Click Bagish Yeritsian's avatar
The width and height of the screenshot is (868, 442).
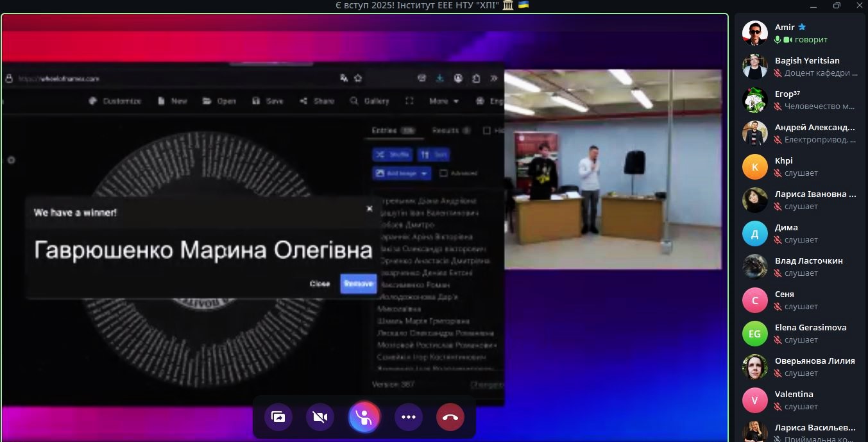click(x=755, y=67)
